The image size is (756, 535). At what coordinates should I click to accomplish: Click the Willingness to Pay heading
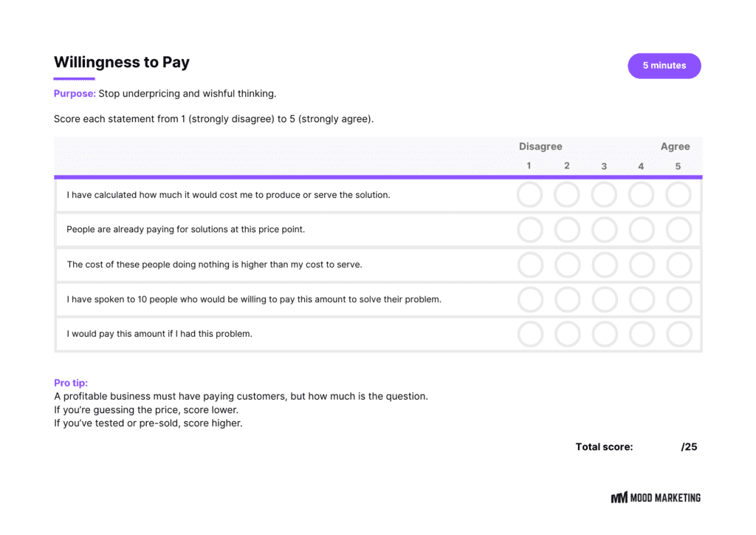pyautogui.click(x=122, y=63)
